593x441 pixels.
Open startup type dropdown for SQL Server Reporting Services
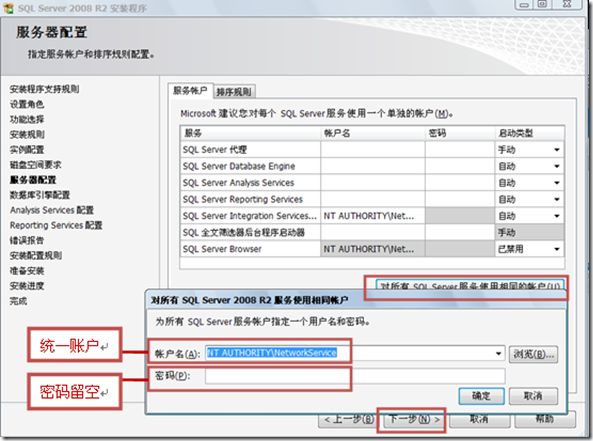557,199
